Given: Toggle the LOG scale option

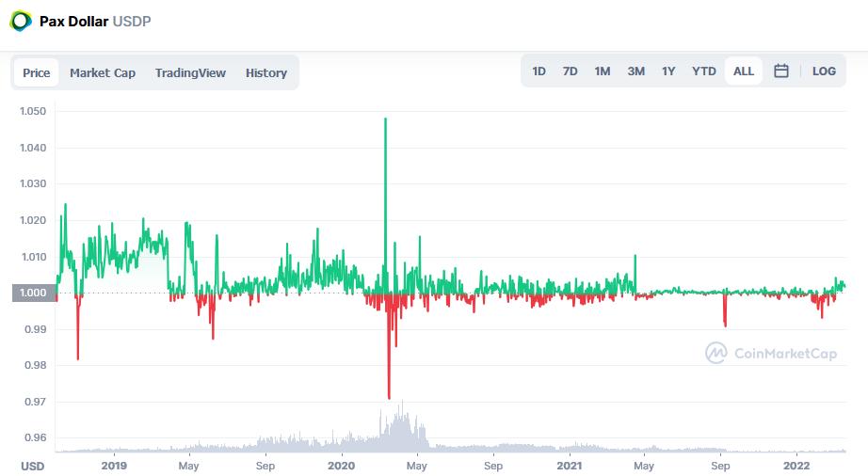Looking at the screenshot, I should click(824, 71).
